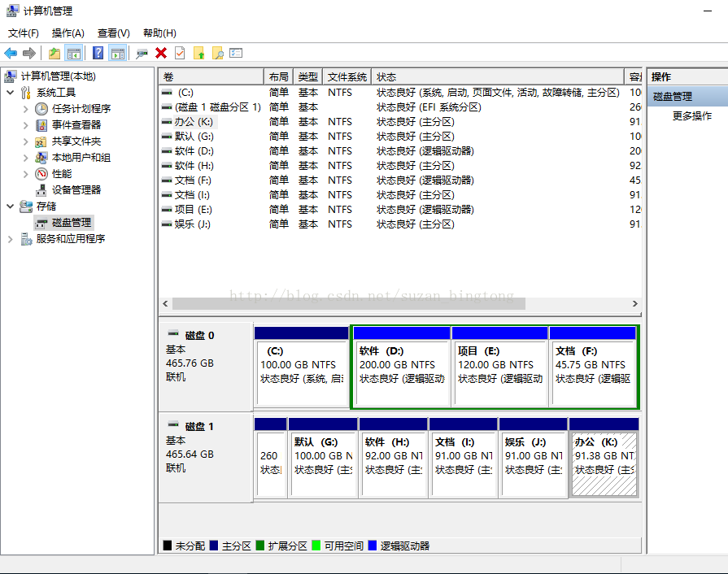This screenshot has height=574, width=728.
Task: Expand the 本地用户和组 node arrow
Action: (25, 158)
